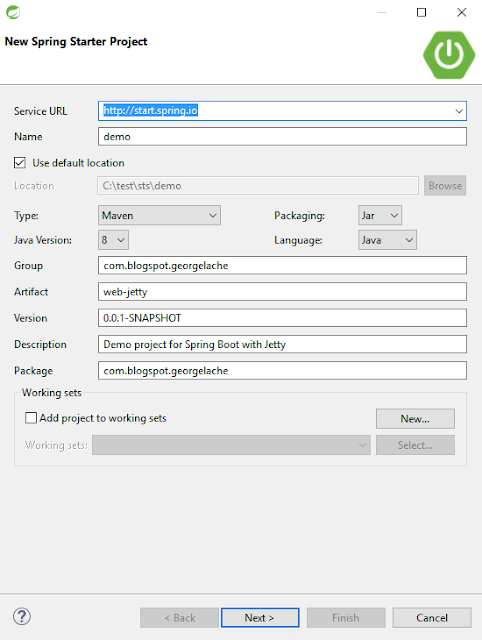The image size is (482, 640).
Task: Click the Package input field
Action: tap(282, 371)
